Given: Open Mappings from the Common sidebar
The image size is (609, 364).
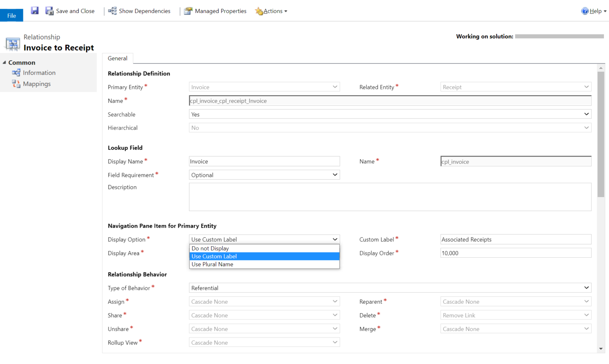Looking at the screenshot, I should [x=37, y=84].
